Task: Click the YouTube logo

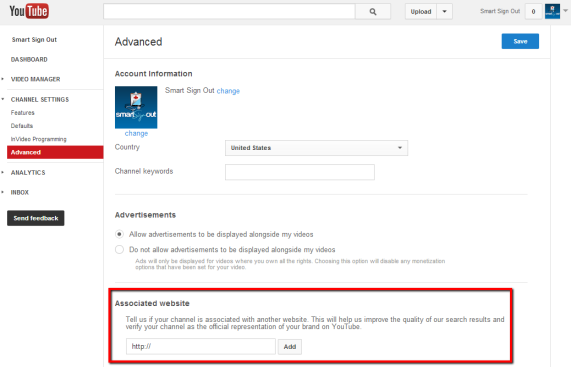Action: (29, 11)
